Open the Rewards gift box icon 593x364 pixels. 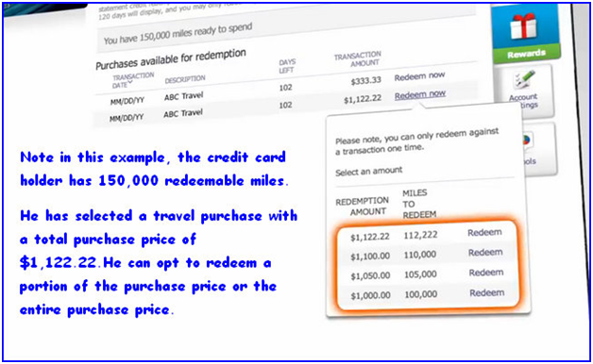523,26
